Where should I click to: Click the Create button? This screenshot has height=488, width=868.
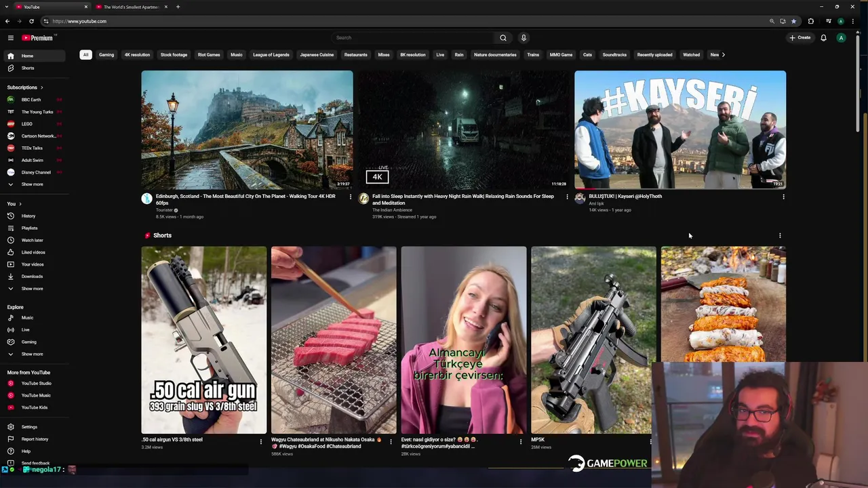coord(800,38)
